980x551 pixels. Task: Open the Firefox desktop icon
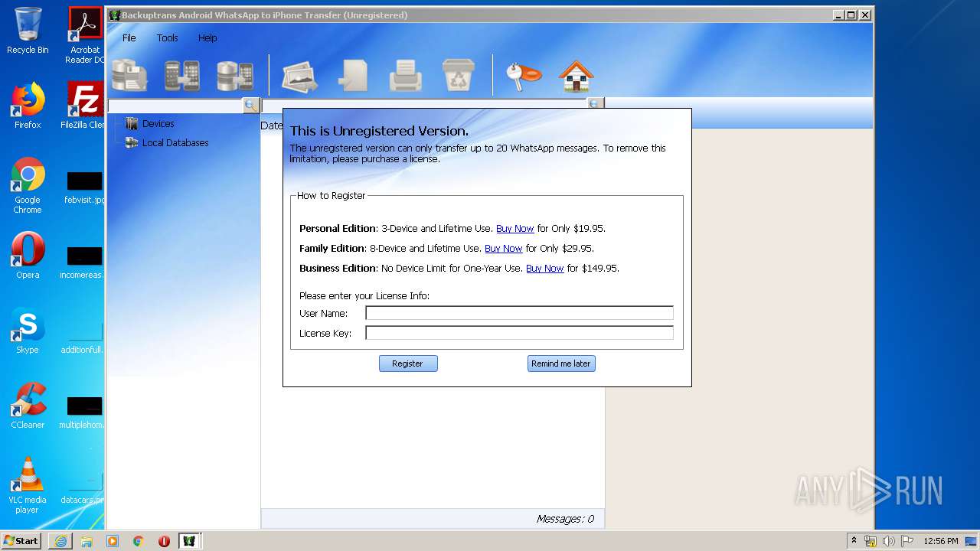[x=28, y=106]
